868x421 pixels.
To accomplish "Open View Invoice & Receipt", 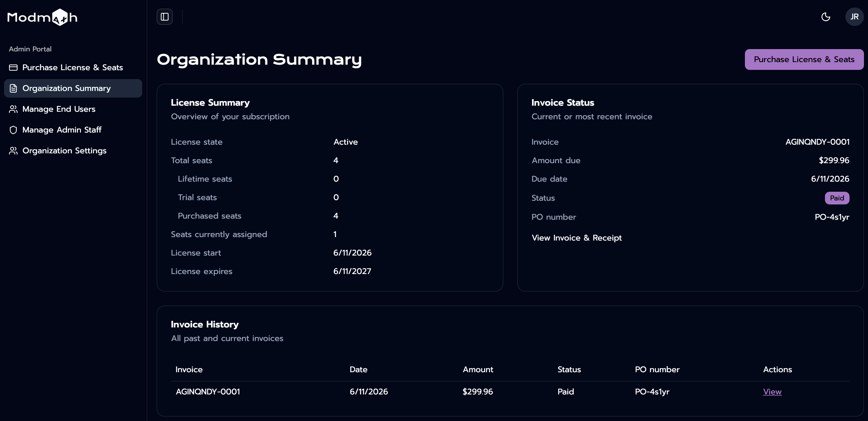I will coord(576,238).
